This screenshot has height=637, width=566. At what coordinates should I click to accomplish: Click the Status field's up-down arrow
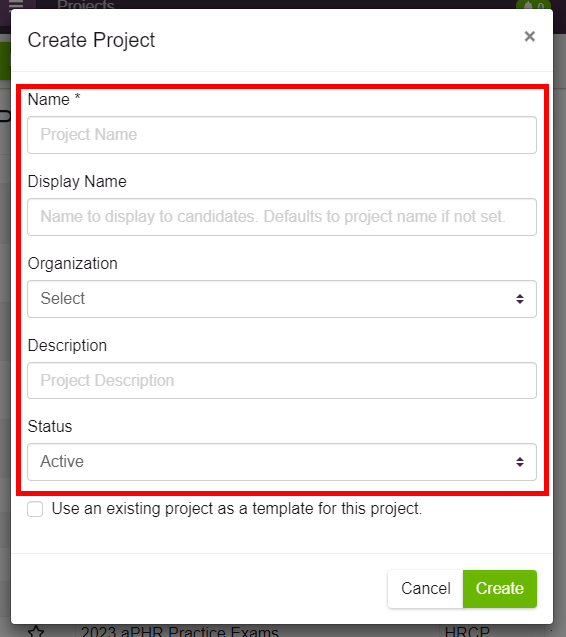tap(520, 462)
